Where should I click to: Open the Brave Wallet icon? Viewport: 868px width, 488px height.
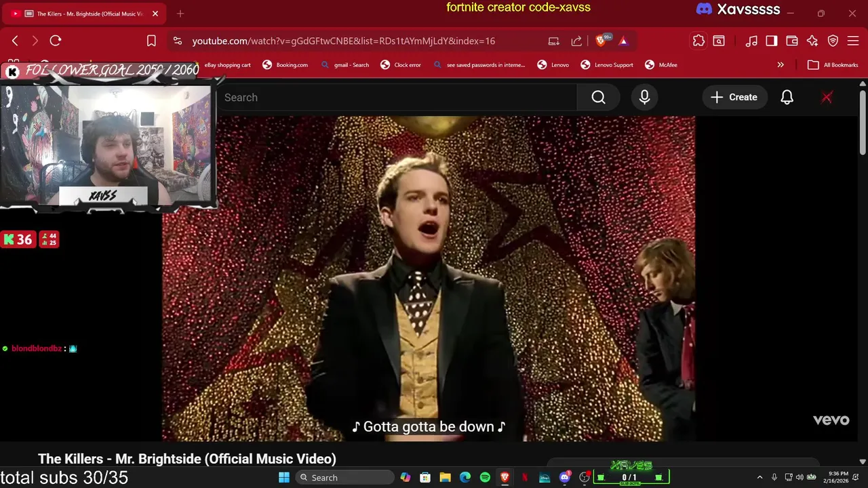(x=792, y=41)
